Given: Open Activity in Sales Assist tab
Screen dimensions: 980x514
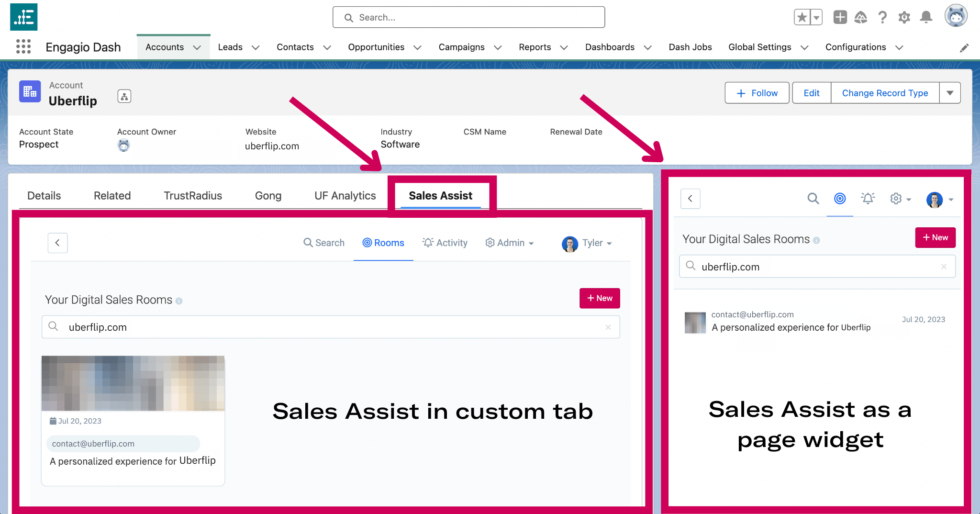Looking at the screenshot, I should pyautogui.click(x=445, y=243).
